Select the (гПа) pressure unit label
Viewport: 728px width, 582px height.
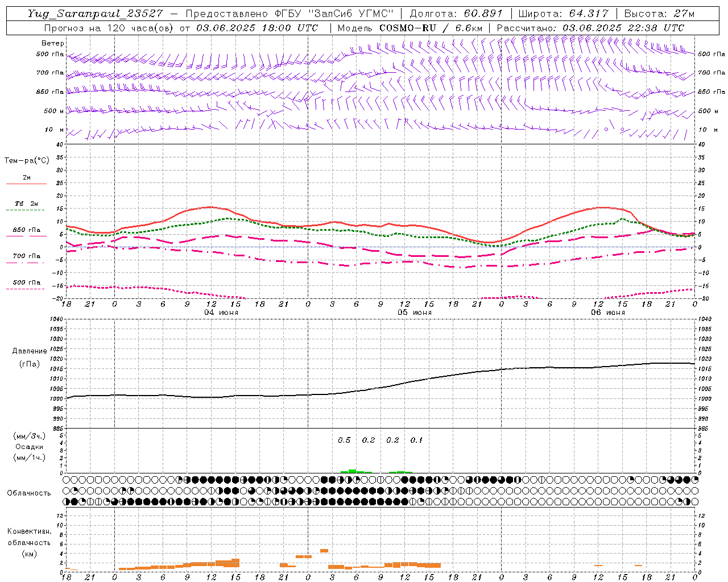(x=30, y=364)
